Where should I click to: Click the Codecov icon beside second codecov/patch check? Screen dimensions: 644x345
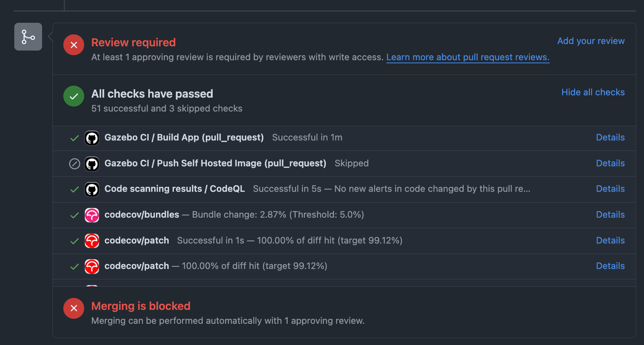[92, 266]
